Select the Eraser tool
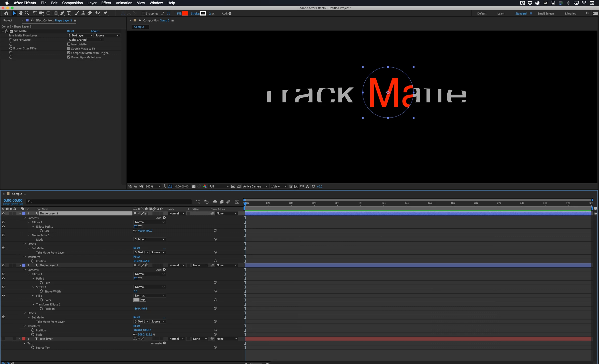 [90, 13]
